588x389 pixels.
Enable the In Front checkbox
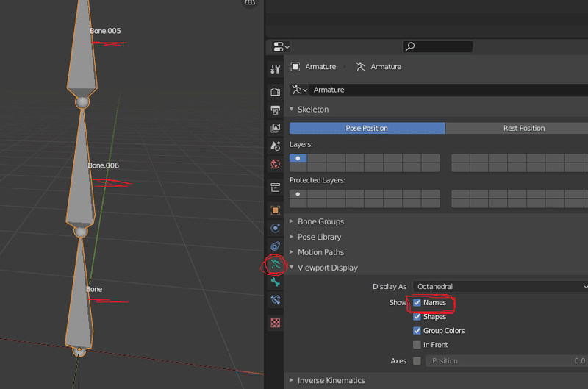(417, 345)
